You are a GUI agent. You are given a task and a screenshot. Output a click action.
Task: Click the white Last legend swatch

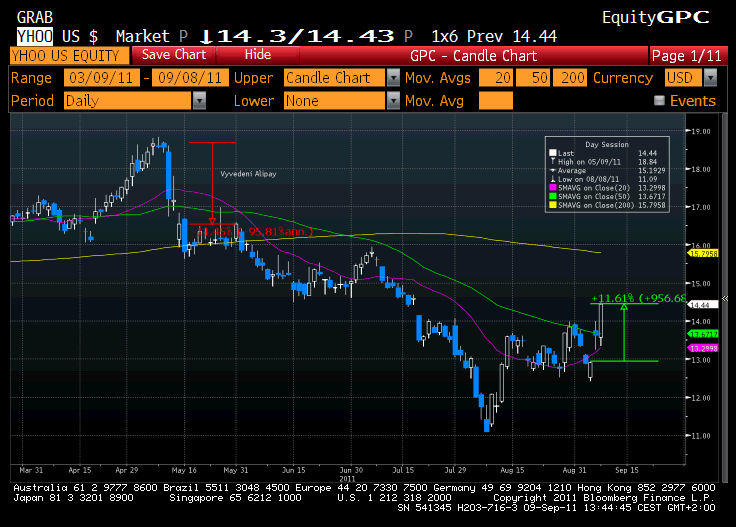pyautogui.click(x=552, y=153)
